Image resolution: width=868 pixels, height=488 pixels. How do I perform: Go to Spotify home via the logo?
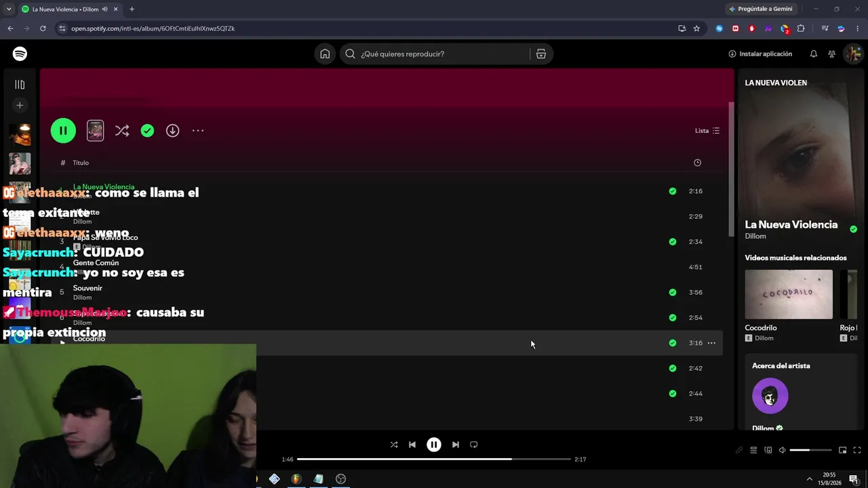tap(20, 54)
